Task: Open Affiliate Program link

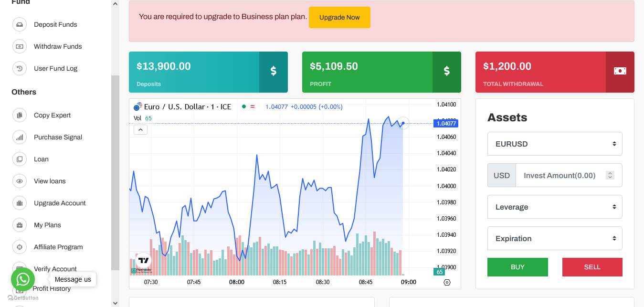Action: [x=58, y=247]
